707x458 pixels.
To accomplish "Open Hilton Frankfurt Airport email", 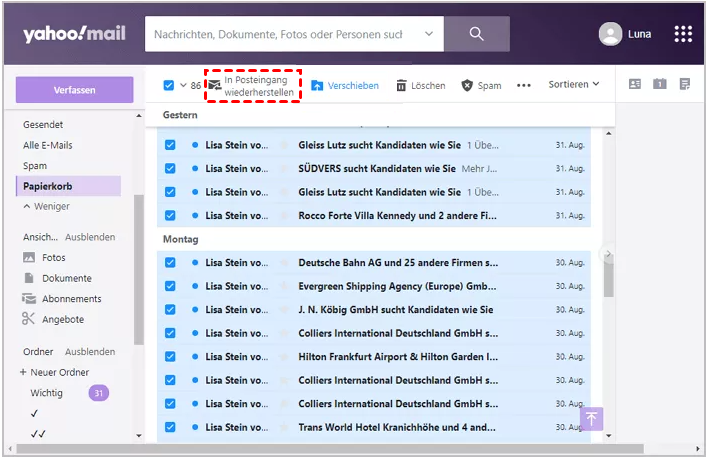I will [x=374, y=357].
